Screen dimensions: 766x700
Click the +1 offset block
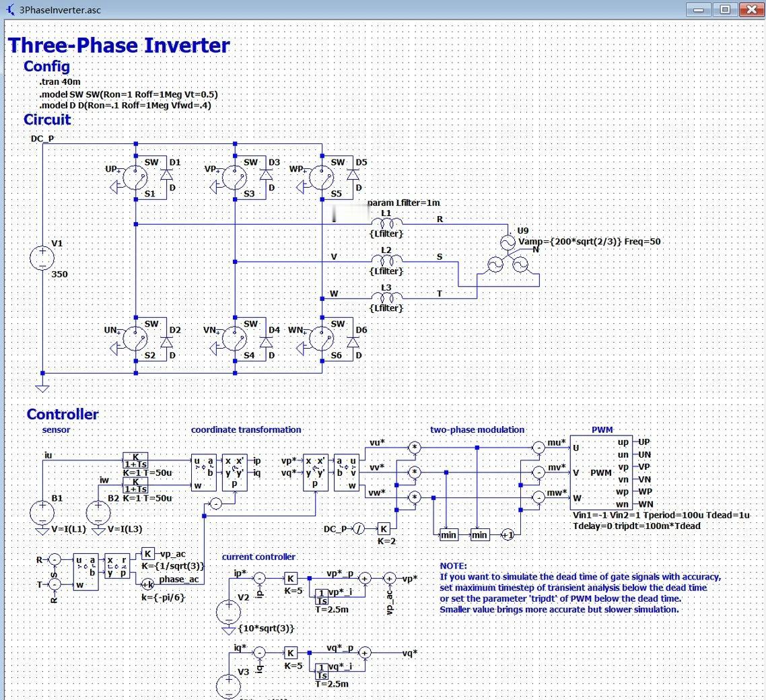click(x=508, y=535)
